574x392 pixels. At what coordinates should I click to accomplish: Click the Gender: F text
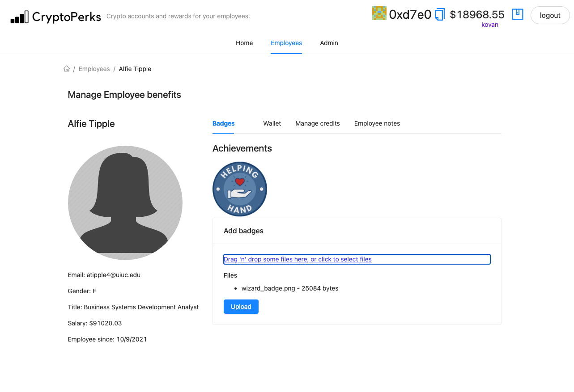click(82, 291)
